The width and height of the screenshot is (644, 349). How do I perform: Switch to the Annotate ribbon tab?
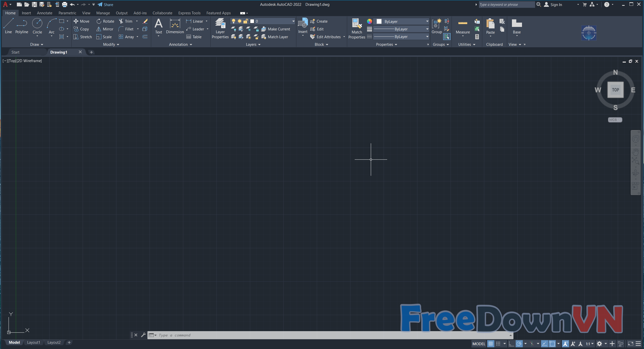(45, 13)
